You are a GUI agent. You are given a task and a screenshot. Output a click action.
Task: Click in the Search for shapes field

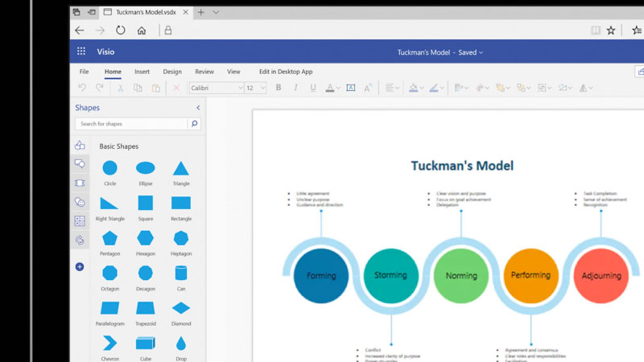131,124
